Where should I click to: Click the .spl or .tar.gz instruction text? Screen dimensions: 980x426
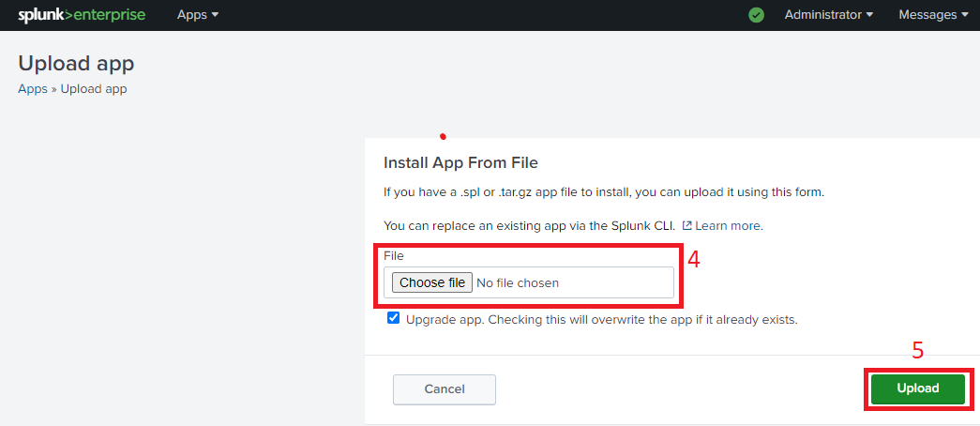click(x=604, y=192)
